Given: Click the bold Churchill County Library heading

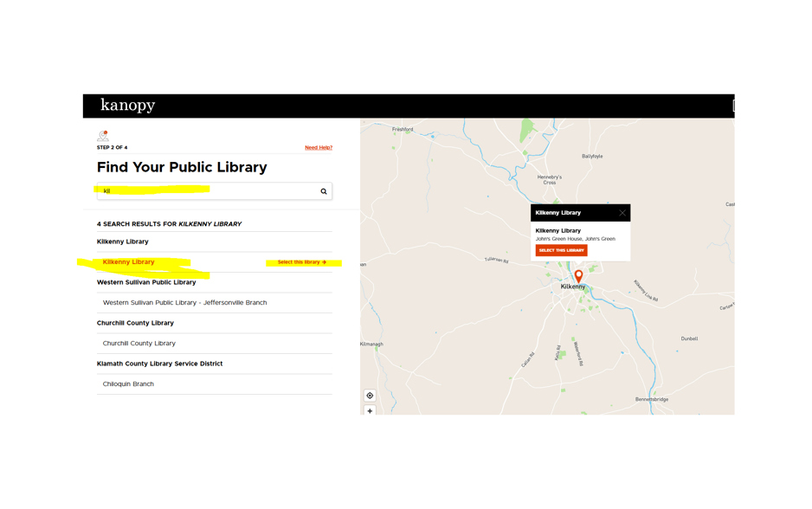Looking at the screenshot, I should 135,323.
